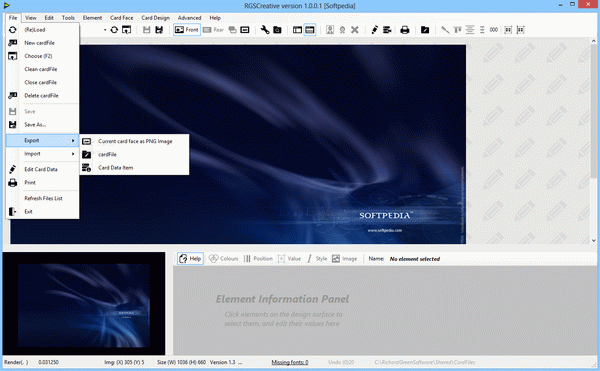Click the stacked cards icon after Rear

(232, 29)
